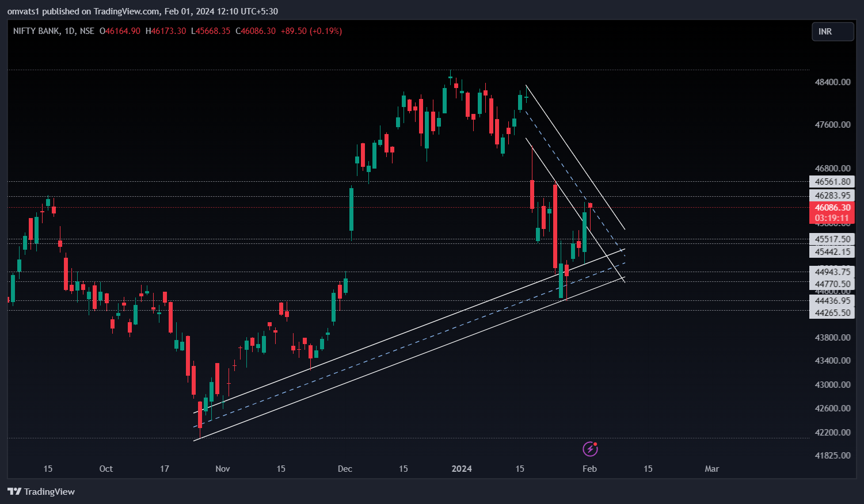This screenshot has width=864, height=504.
Task: Click the Nov label on time axis
Action: pos(223,469)
